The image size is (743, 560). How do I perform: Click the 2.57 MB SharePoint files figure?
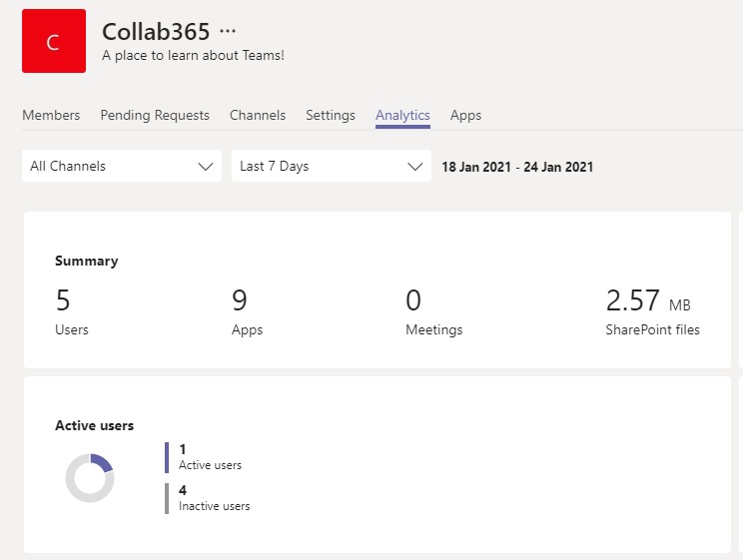coord(648,300)
